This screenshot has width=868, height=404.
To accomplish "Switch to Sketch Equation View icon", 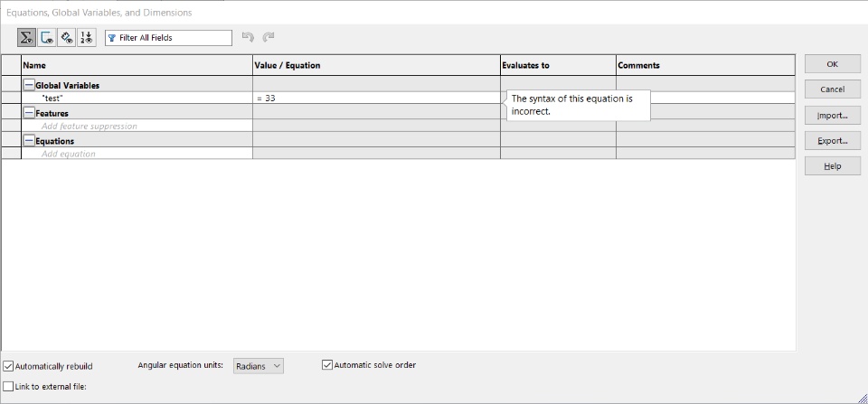I will [46, 38].
